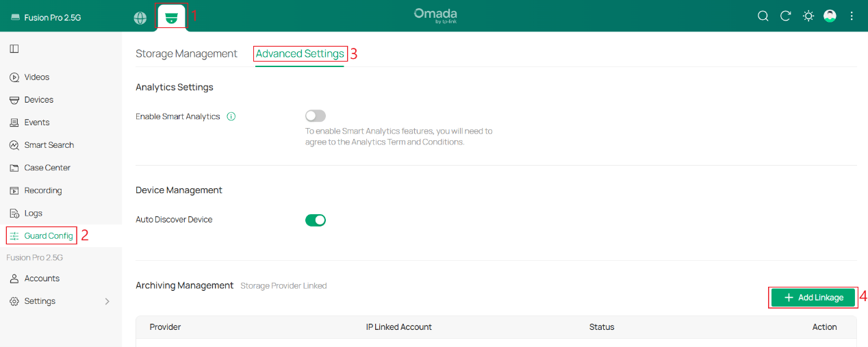Show Smart Analytics info tooltip icon
Viewport: 868px width, 347px height.
[231, 116]
